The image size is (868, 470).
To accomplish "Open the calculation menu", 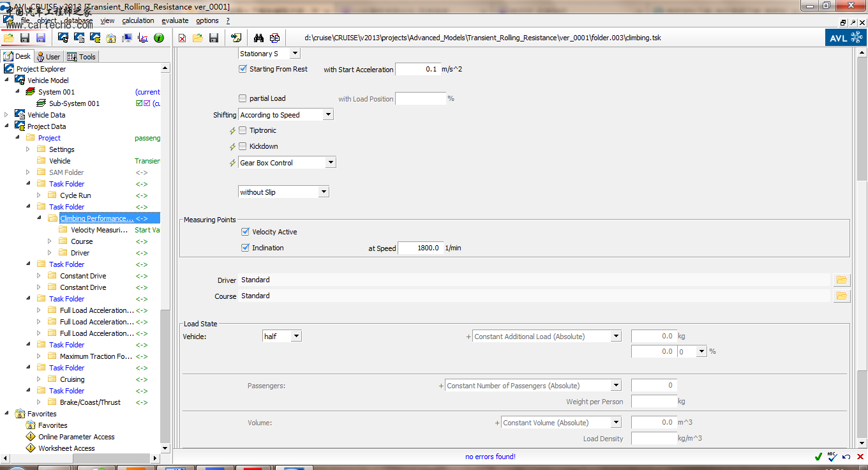I will pyautogui.click(x=138, y=20).
